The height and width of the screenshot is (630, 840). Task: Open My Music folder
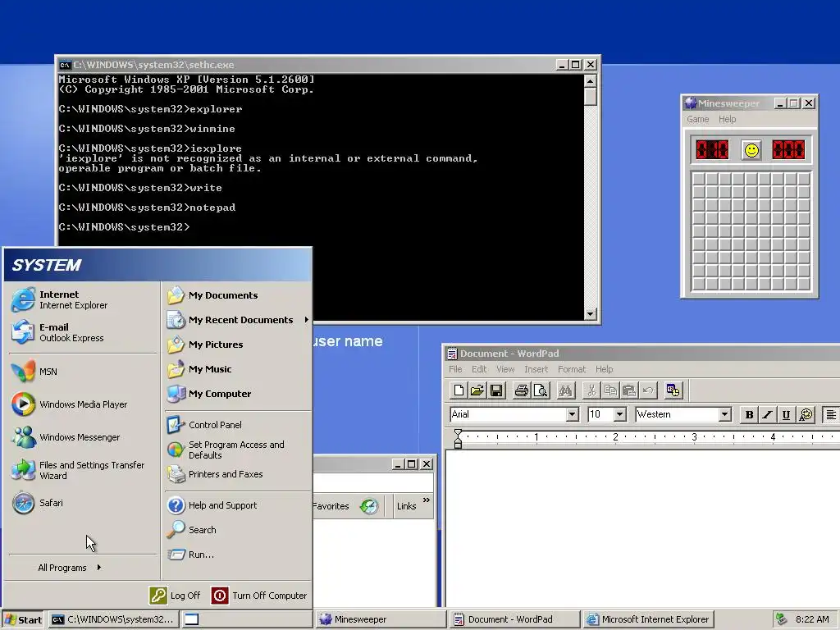[237, 369]
